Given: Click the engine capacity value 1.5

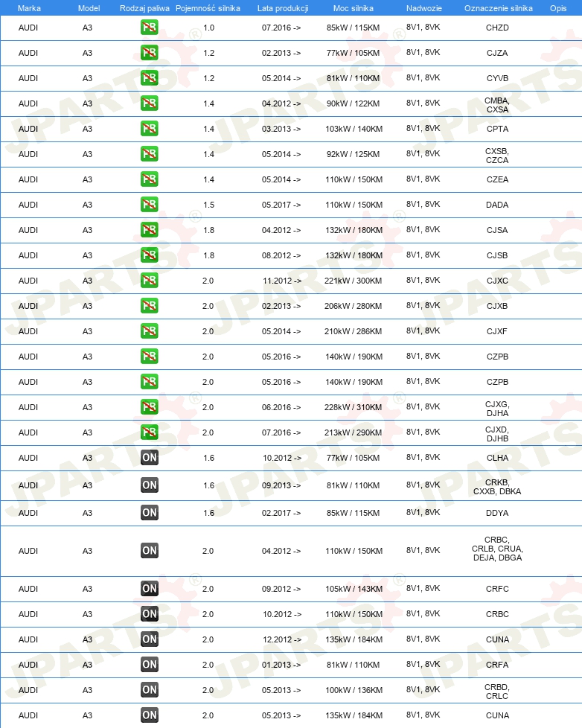Looking at the screenshot, I should (x=209, y=205).
